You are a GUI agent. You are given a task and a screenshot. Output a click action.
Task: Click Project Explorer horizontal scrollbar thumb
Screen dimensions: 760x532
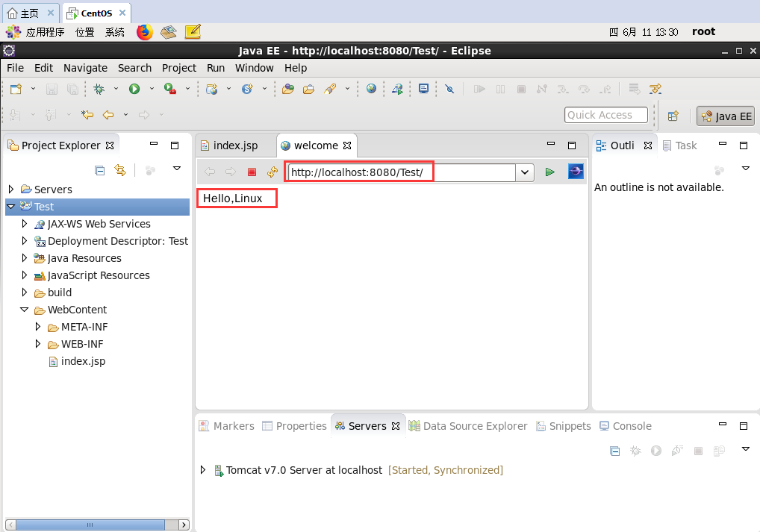tap(90, 525)
